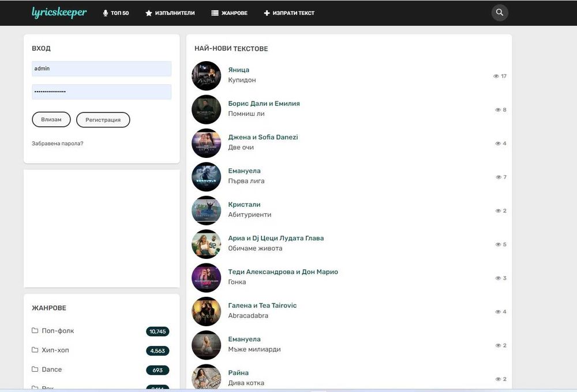Open the search magnifier icon
The width and height of the screenshot is (577, 392).
499,13
